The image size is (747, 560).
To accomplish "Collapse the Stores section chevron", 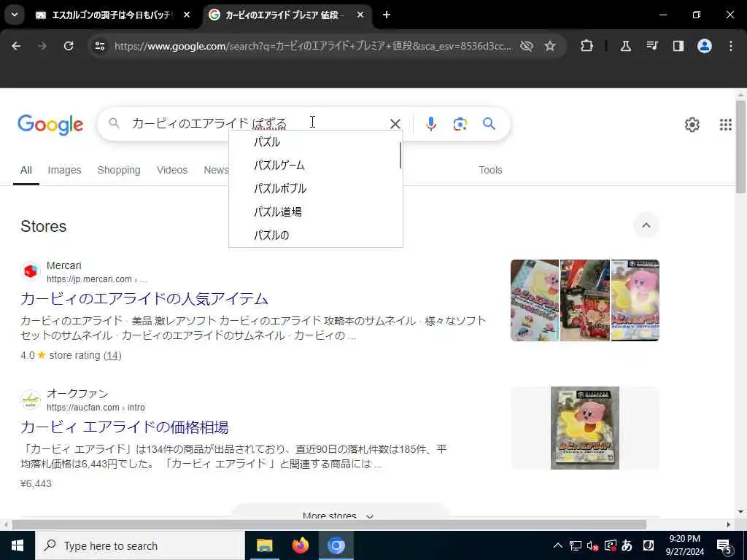I will [646, 226].
